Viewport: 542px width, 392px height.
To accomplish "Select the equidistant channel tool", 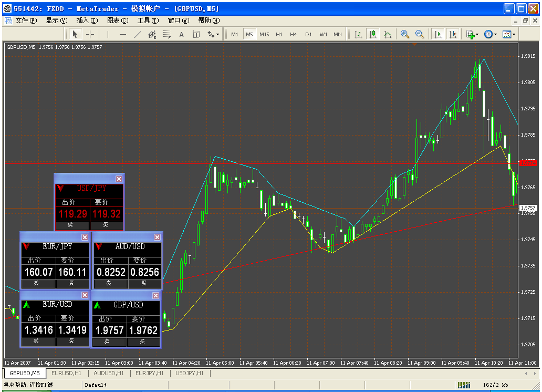I will (x=152, y=34).
